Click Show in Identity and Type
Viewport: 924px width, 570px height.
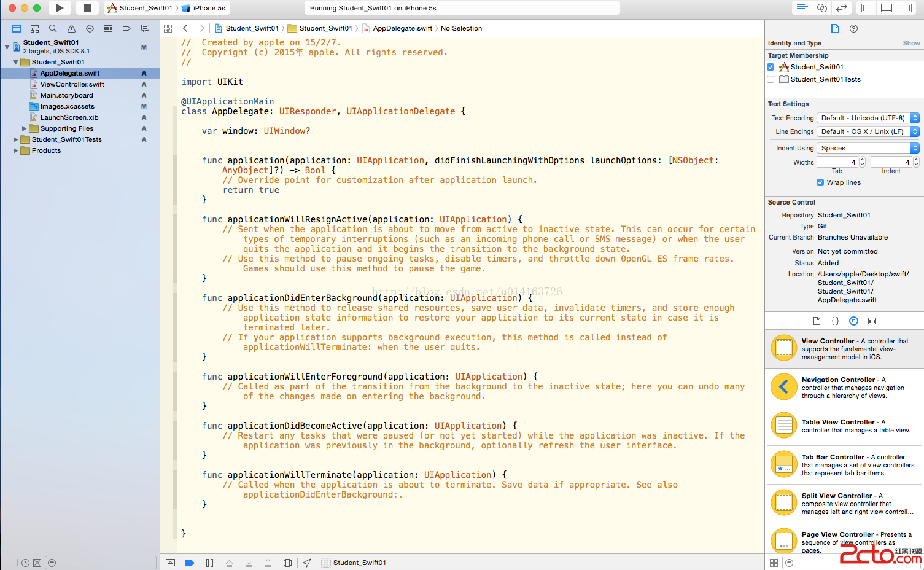coord(911,43)
